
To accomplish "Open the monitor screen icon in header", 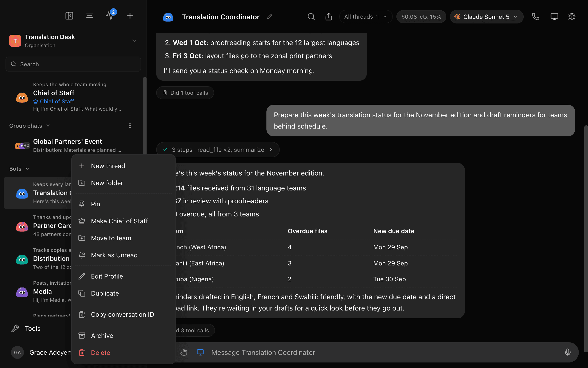I will 554,17.
